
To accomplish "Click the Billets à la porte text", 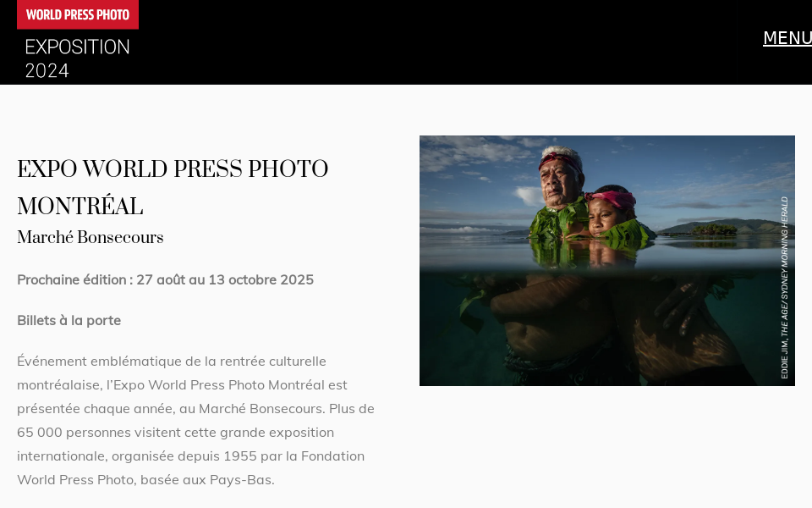I will pyautogui.click(x=69, y=320).
